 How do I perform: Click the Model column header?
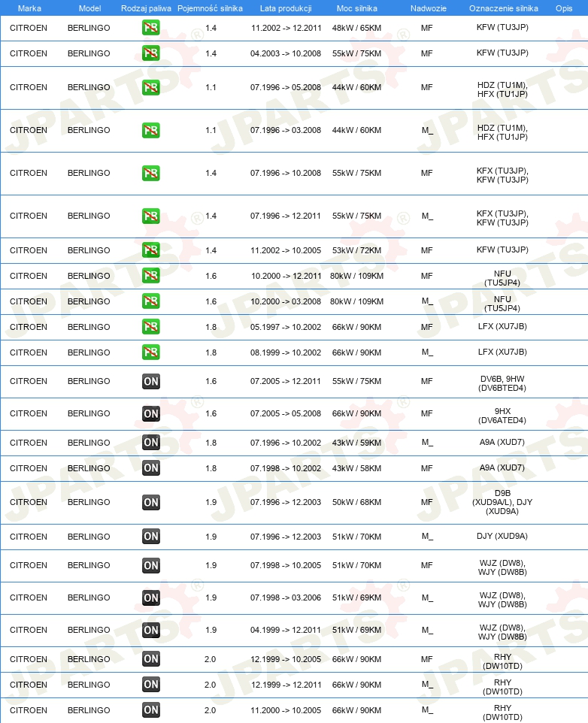click(x=89, y=8)
